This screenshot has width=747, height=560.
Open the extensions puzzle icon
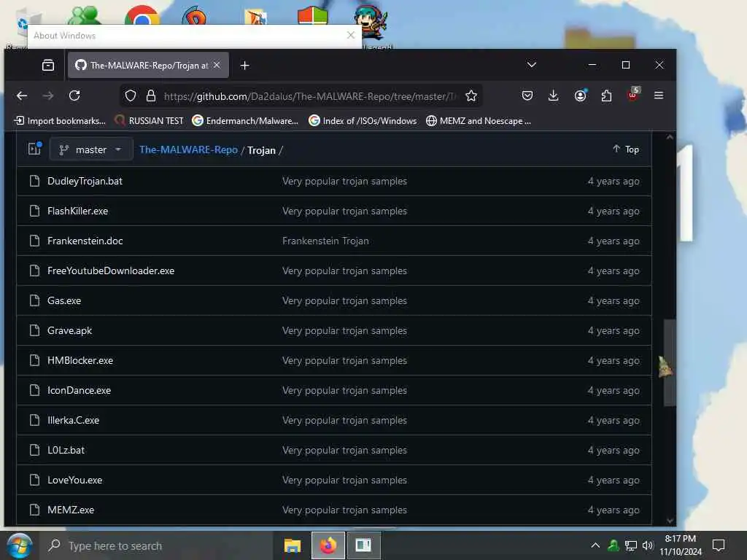[x=606, y=96]
